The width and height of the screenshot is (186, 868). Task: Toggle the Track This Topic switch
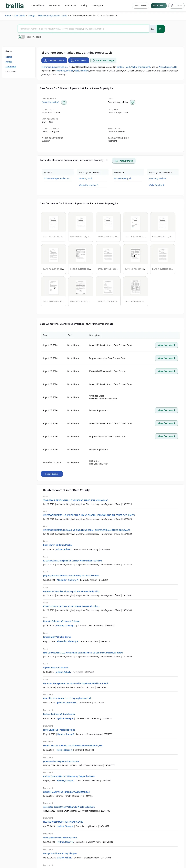tap(21, 37)
